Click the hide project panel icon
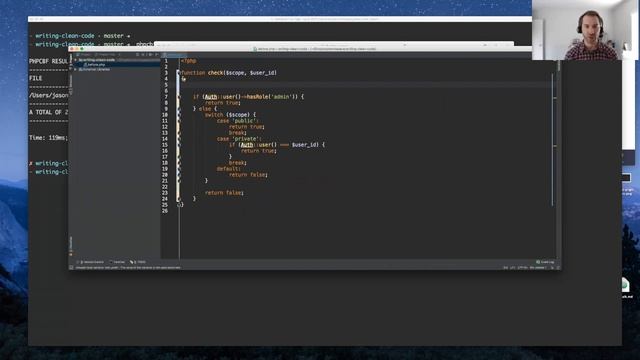Image resolution: width=640 pixels, height=360 pixels. point(157,54)
